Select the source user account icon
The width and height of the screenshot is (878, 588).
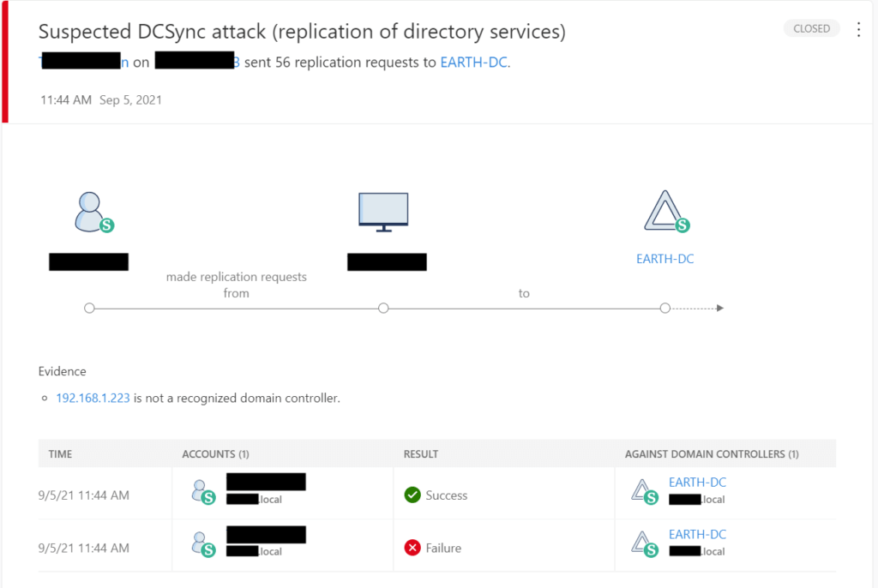click(88, 208)
